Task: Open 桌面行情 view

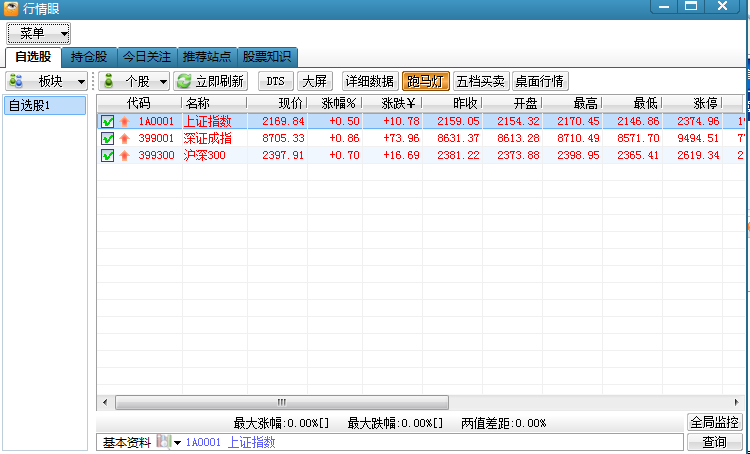Action: point(540,81)
